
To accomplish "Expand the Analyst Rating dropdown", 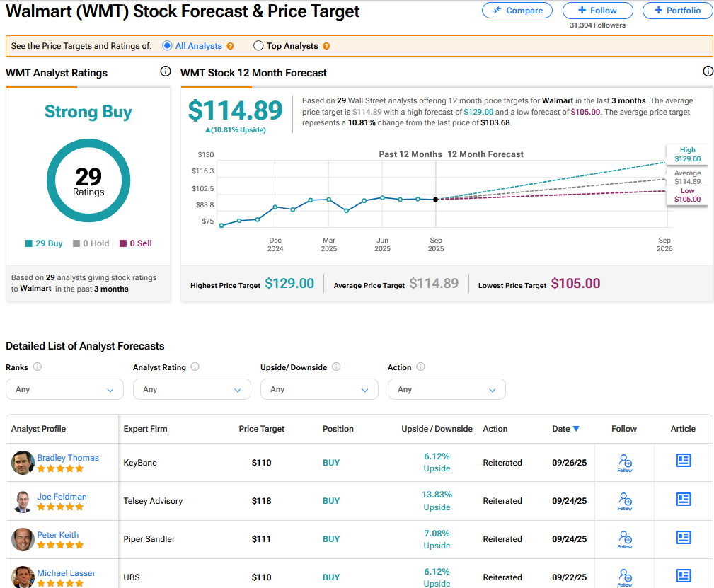I will [192, 389].
